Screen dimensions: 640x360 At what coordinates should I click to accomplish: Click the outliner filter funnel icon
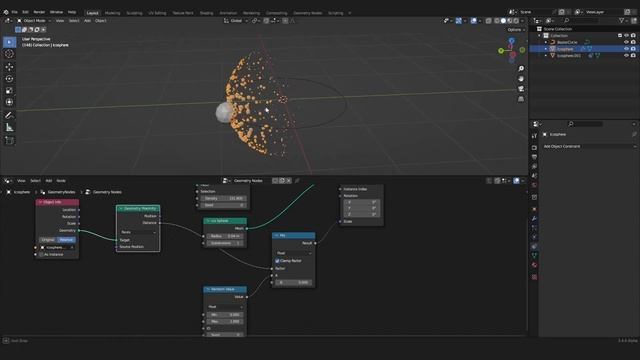622,20
